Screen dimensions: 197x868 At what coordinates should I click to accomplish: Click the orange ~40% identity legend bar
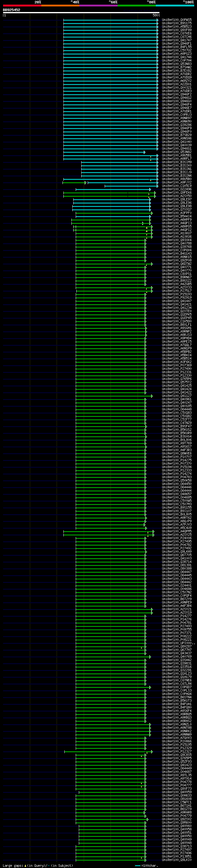click(60, 6)
